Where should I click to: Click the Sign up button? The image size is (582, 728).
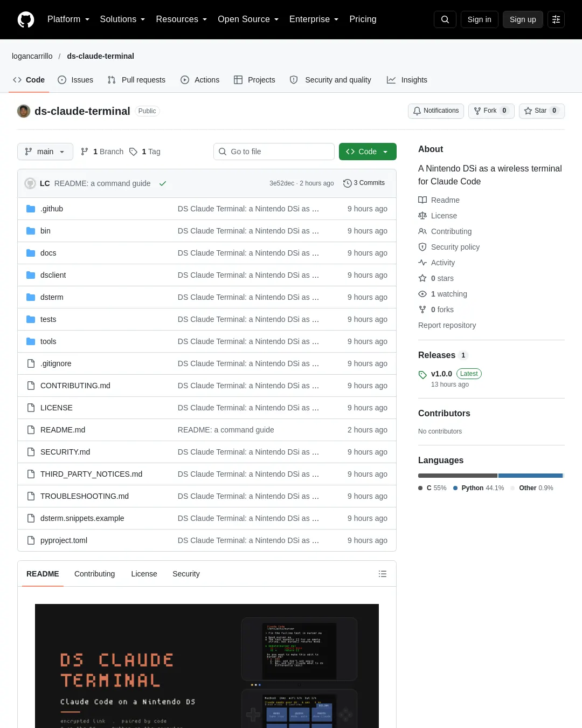pos(523,19)
